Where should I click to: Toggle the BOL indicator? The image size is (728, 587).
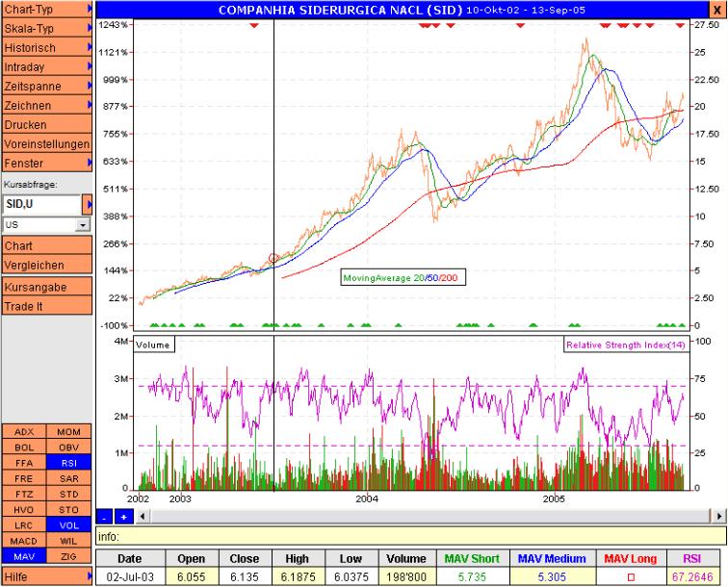(x=24, y=447)
